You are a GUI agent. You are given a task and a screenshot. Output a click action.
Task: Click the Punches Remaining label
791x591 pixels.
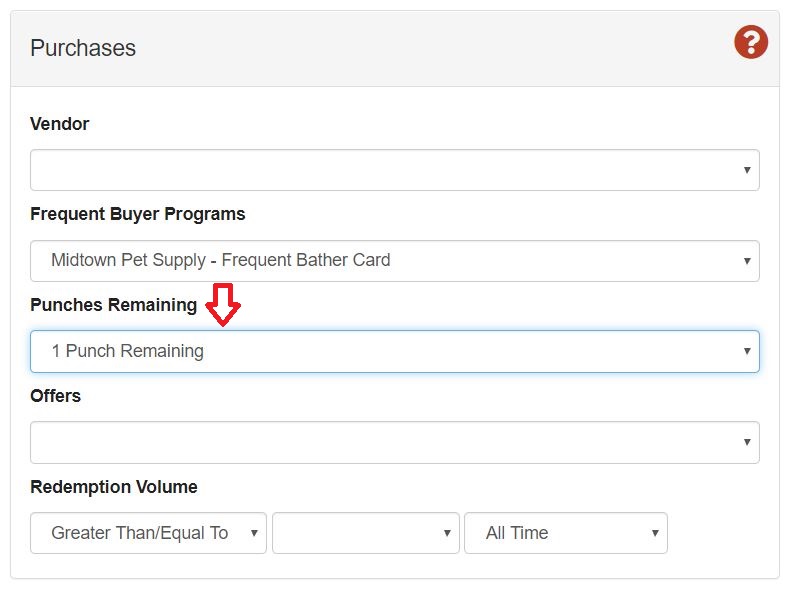pos(114,305)
